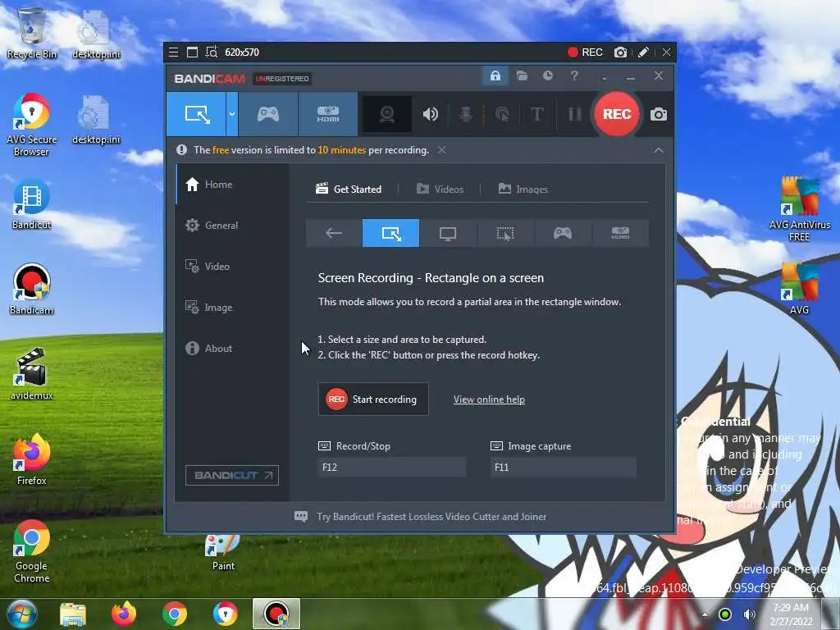The width and height of the screenshot is (840, 630).
Task: Open the rectangle overlay hamburger menu
Action: click(x=174, y=52)
